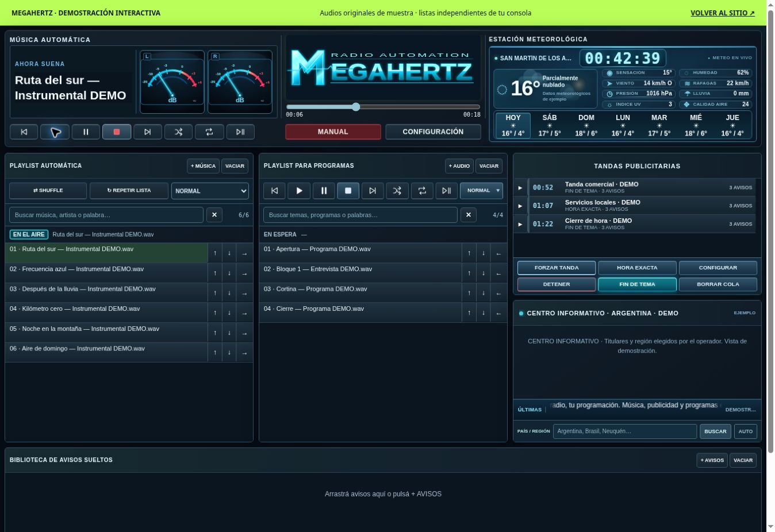Seek using the track progress slider
Viewport: 775px width, 532px height.
click(383, 107)
